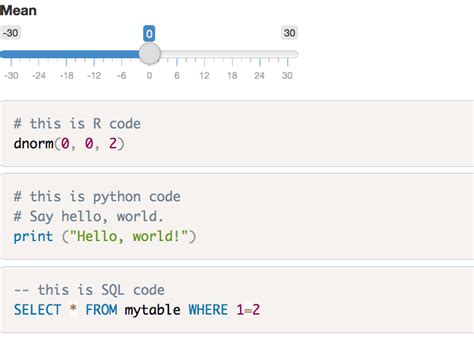Screen dimensions: 474x363
Task: Click the Mean slider handle
Action: [149, 54]
